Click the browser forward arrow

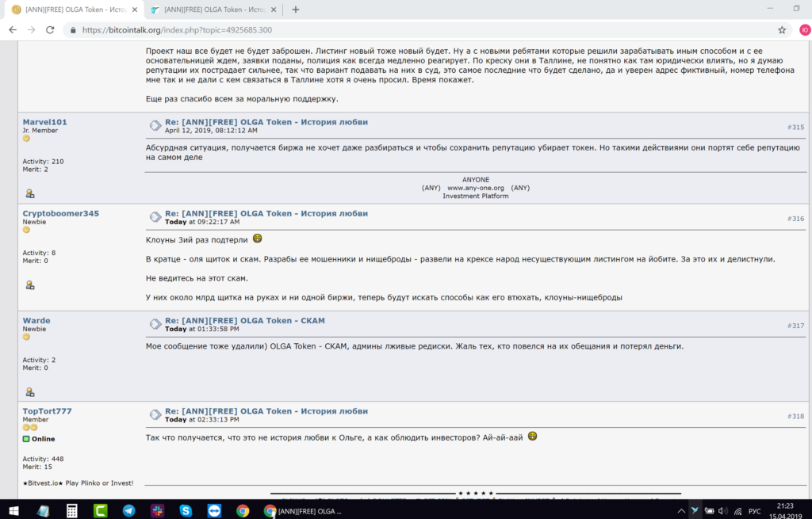[32, 30]
